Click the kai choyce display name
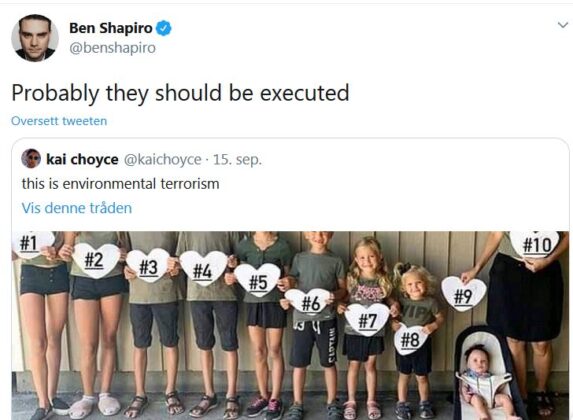Screen dimensions: 573x420 tap(82, 159)
